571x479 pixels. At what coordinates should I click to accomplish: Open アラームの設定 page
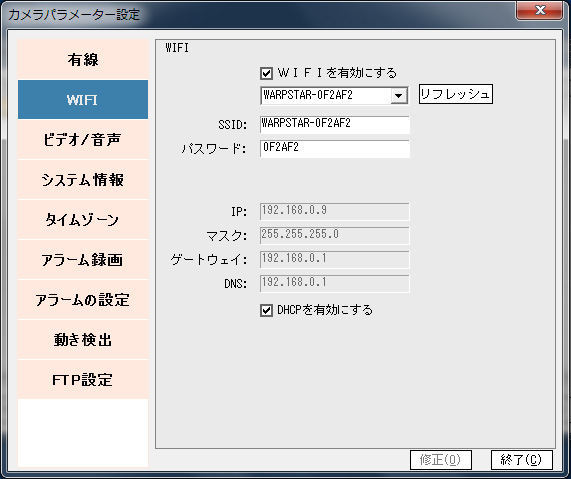[x=83, y=300]
